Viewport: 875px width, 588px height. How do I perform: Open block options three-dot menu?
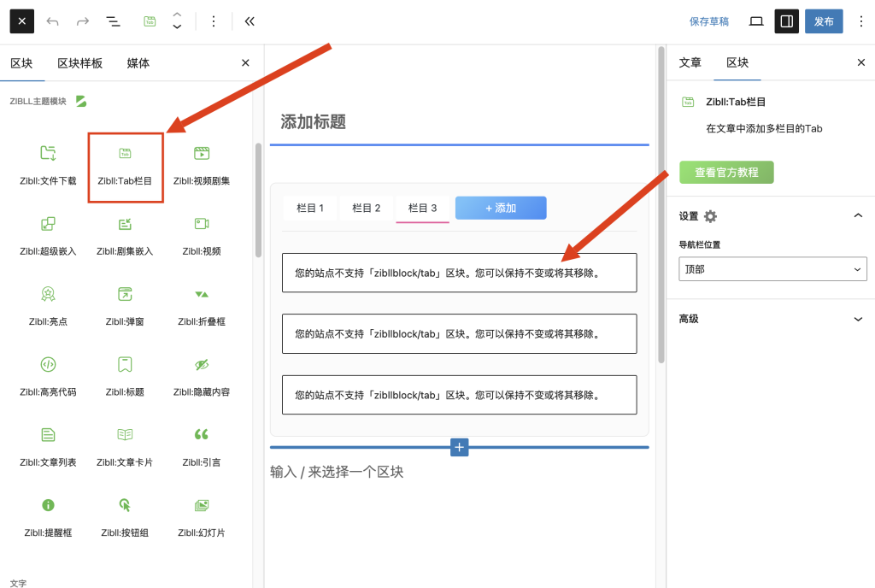coord(213,21)
